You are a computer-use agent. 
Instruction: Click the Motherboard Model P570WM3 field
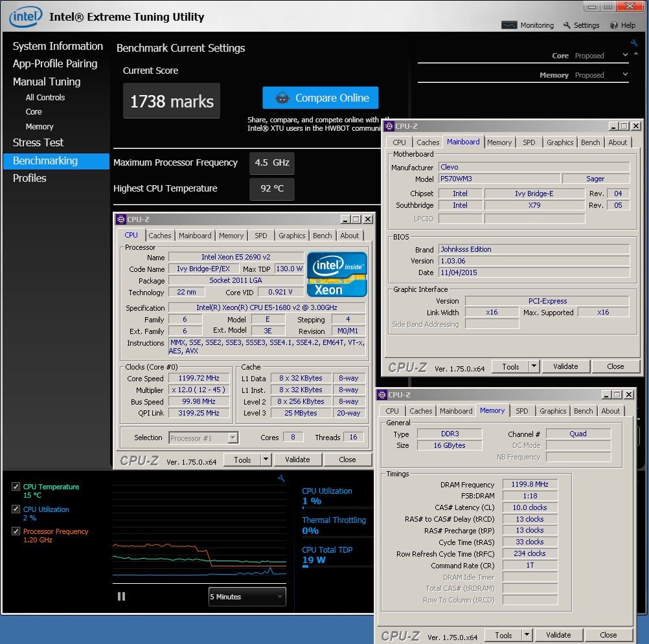click(x=499, y=179)
